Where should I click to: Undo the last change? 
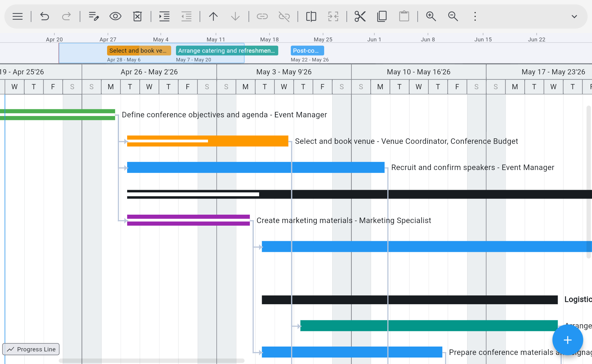pyautogui.click(x=45, y=16)
